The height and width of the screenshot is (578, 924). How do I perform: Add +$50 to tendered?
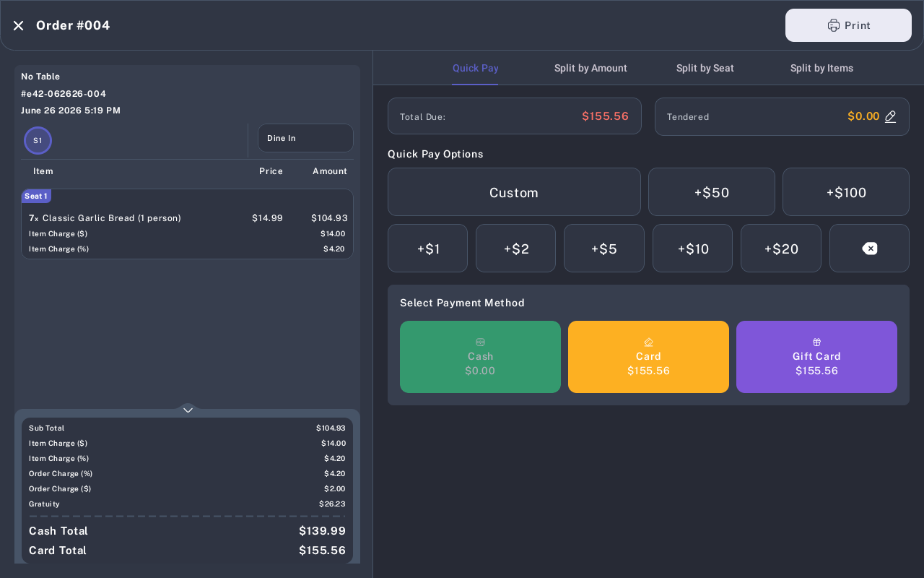(712, 192)
